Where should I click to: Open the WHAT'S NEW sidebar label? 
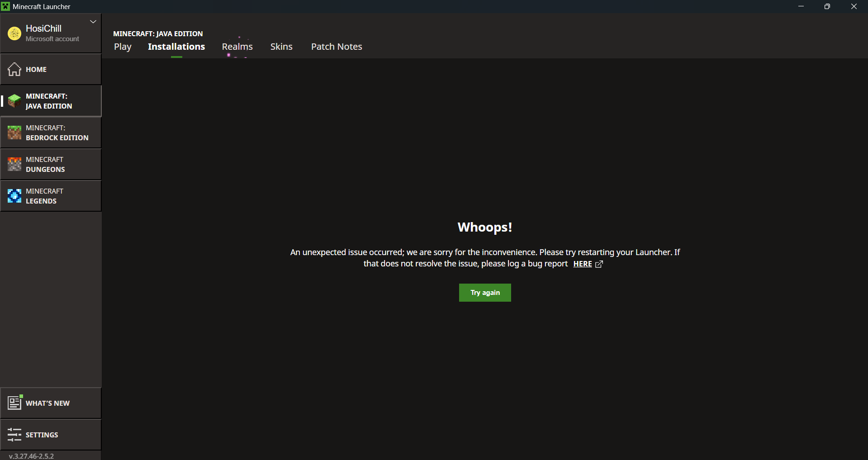[47, 403]
